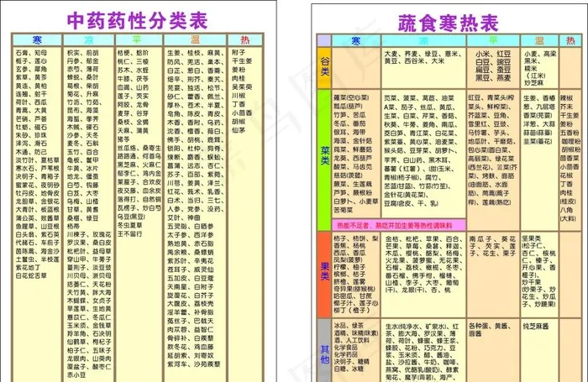Select the 温 header in 中药药性分类表
This screenshot has width=588, height=382.
click(x=195, y=39)
